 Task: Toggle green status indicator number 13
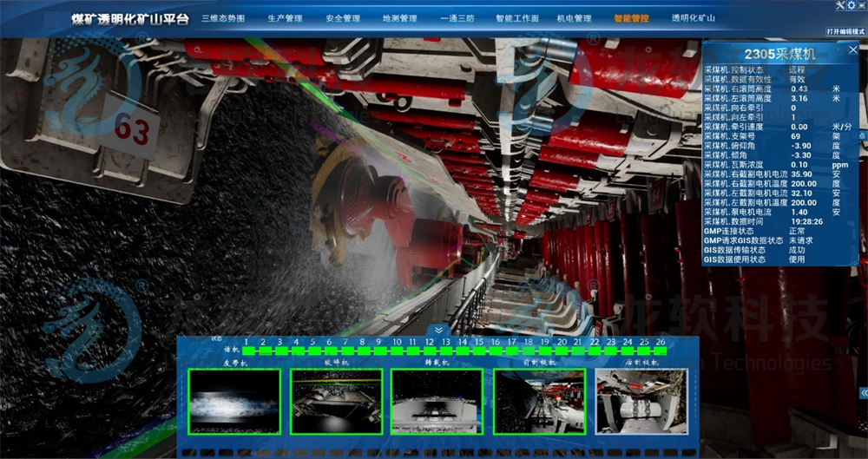pos(446,351)
